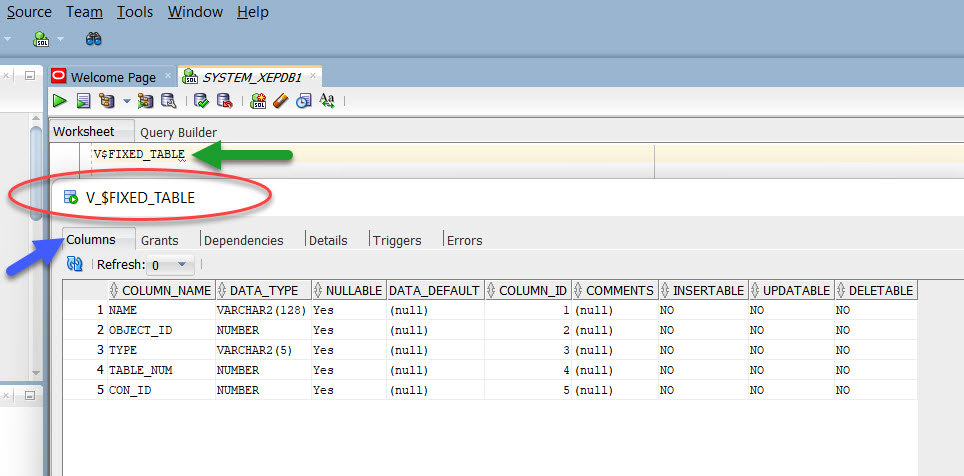Clear the worksheet with the eraser icon

[x=280, y=101]
